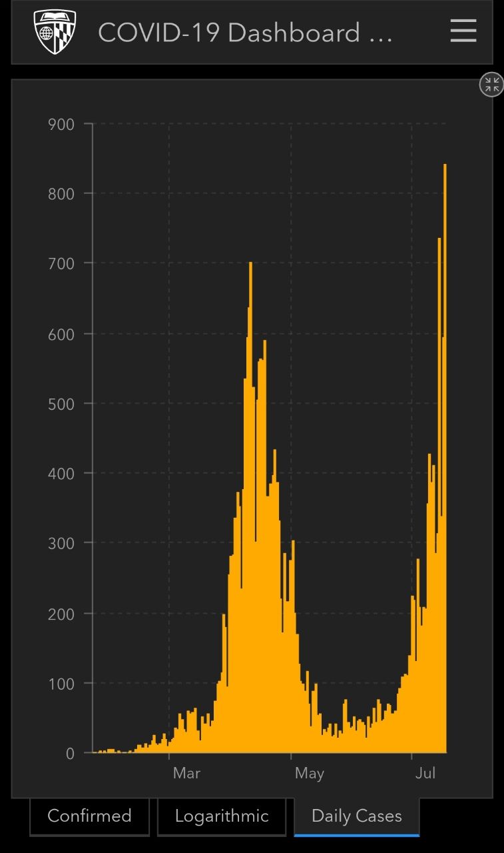Click the Mar axis label
Viewport: 504px width, 853px height.
click(186, 773)
